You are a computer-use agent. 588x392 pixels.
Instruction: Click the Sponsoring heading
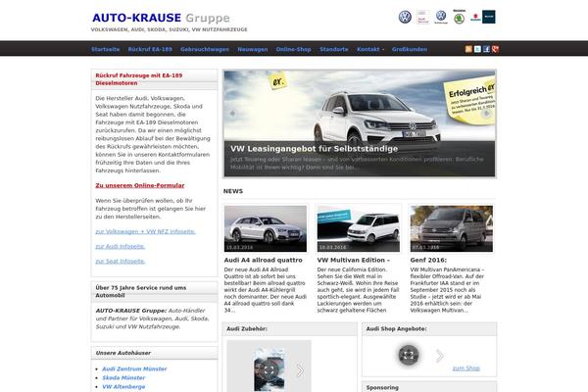[382, 387]
